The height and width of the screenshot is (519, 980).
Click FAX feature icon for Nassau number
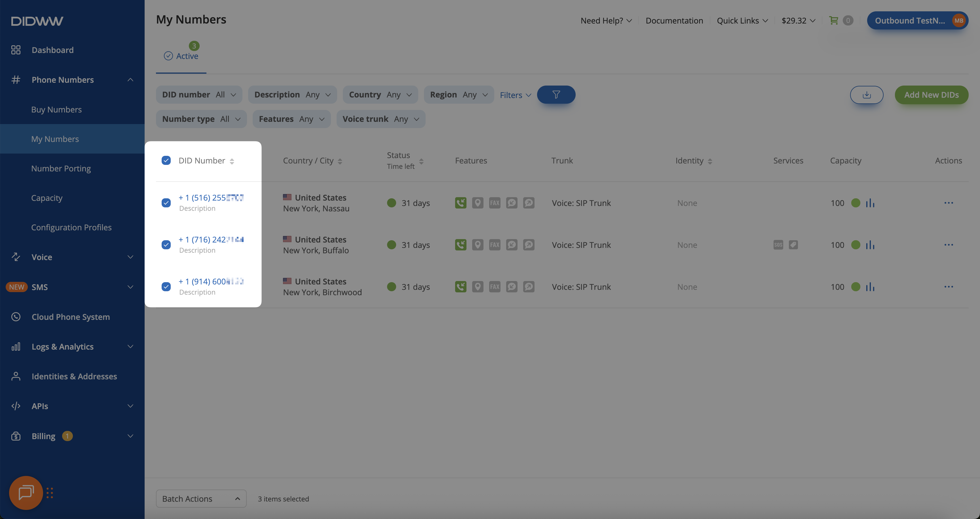coord(495,203)
